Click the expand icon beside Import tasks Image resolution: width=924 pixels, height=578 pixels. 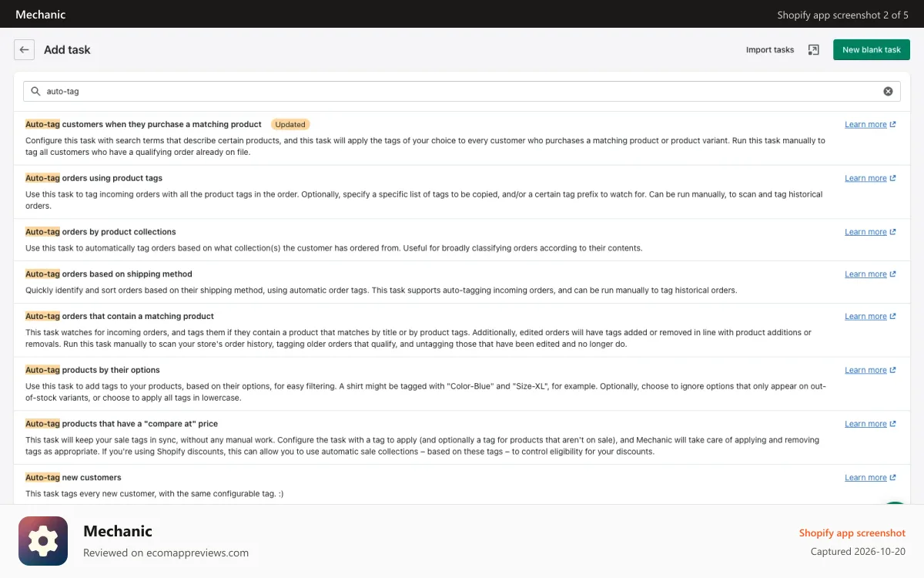[x=813, y=49]
